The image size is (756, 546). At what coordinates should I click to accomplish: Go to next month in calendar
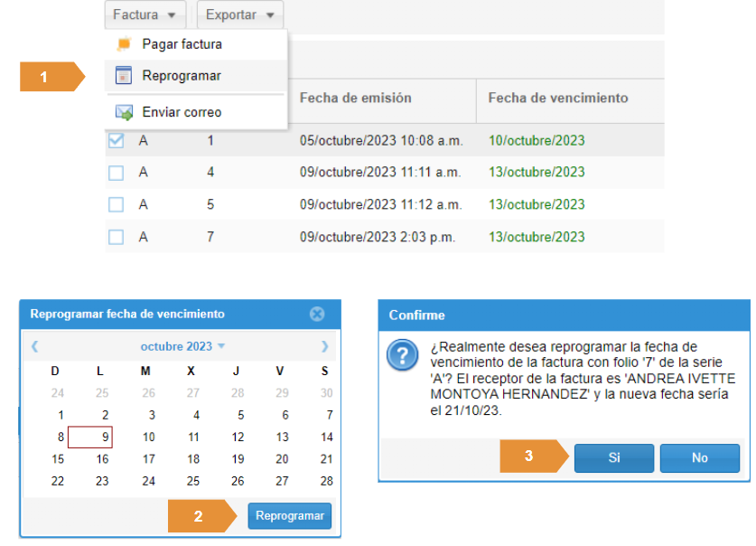(325, 346)
